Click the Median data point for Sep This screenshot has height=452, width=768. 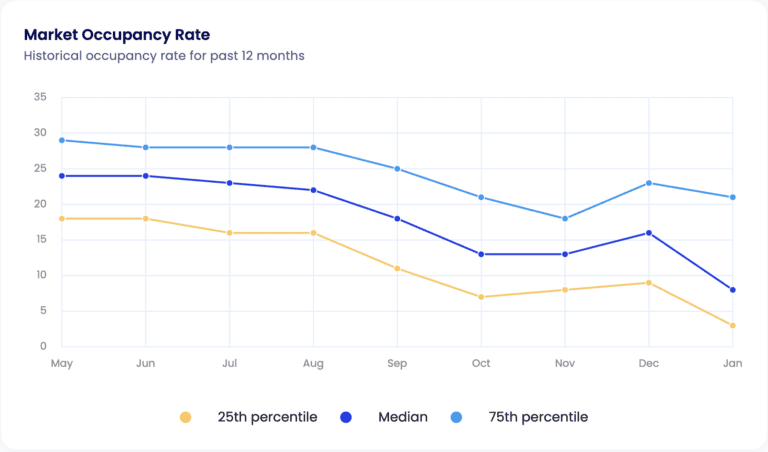pos(397,218)
